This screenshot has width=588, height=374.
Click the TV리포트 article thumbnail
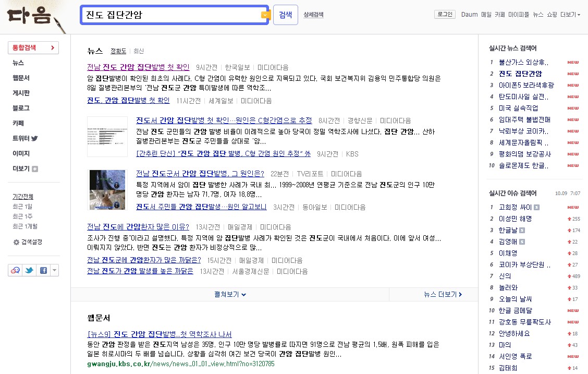107,188
